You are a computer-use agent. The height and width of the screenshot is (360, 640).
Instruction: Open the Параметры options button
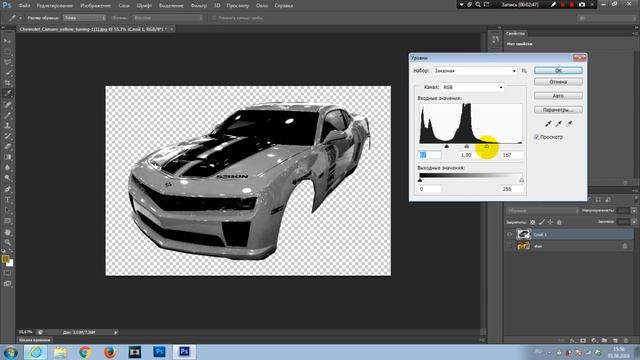[558, 110]
